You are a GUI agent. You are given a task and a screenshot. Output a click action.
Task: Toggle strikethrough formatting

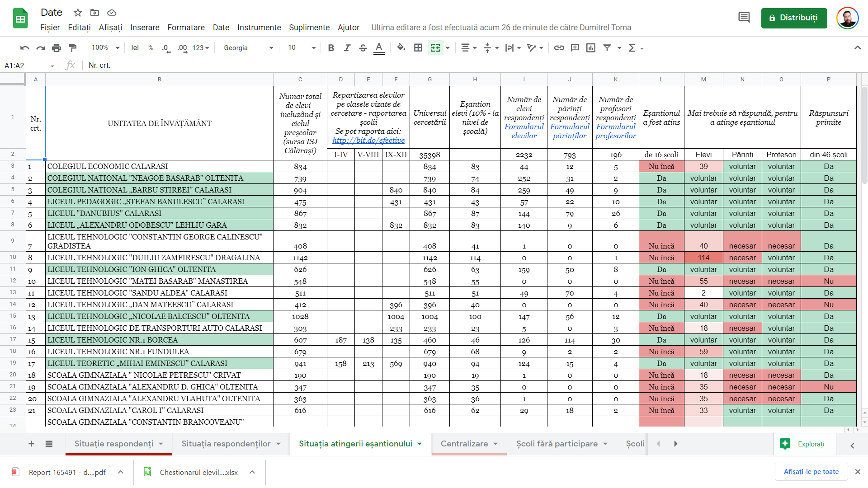tap(363, 48)
